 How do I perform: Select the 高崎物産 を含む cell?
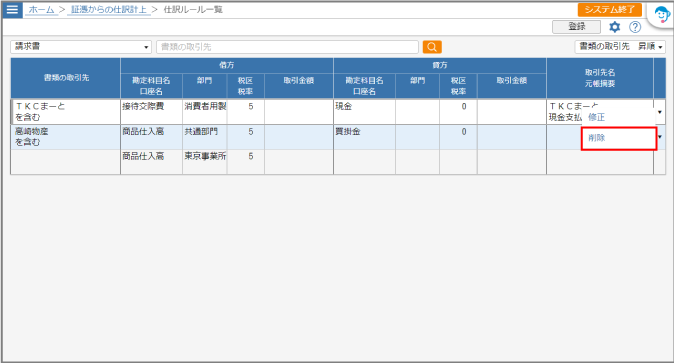[x=65, y=137]
